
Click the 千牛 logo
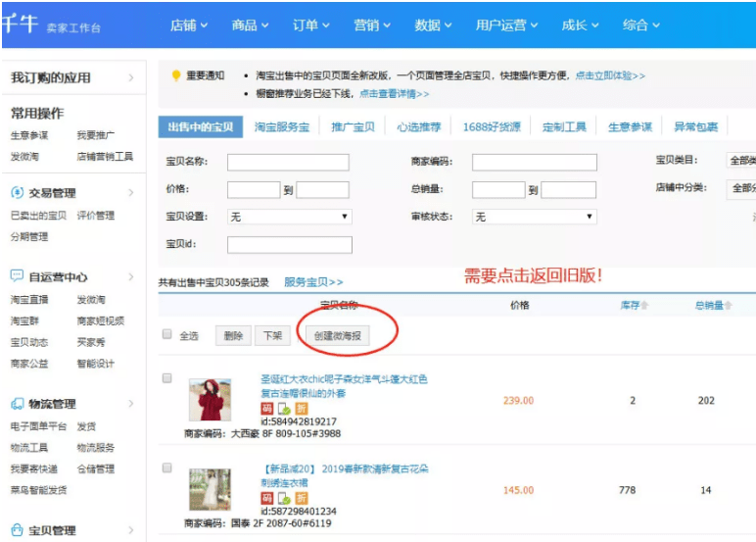tap(20, 24)
